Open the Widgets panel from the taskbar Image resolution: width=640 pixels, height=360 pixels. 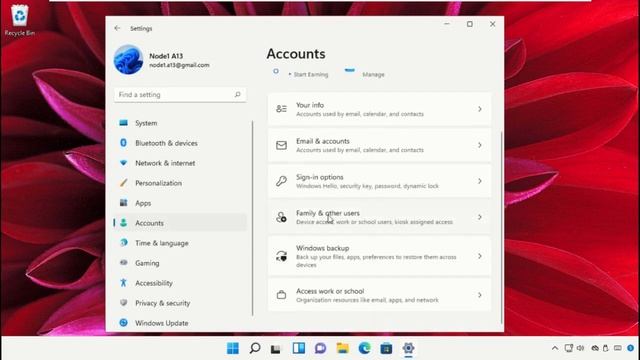(298, 348)
